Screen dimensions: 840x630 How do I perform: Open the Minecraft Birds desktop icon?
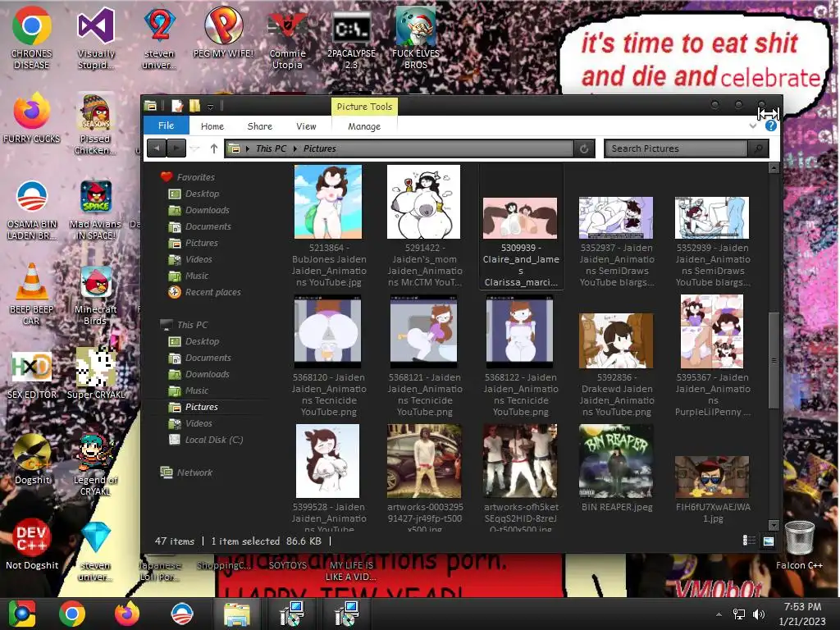point(95,294)
